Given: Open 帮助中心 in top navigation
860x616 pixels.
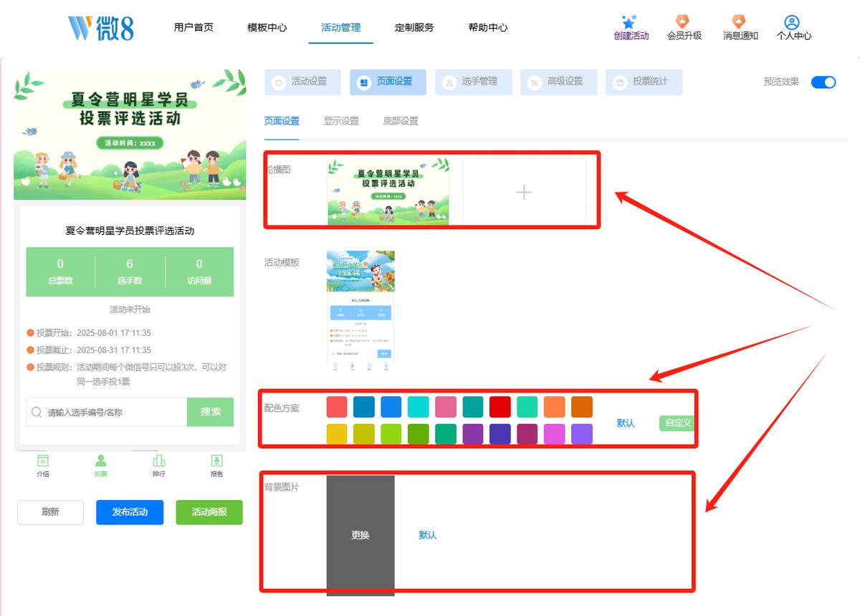Looking at the screenshot, I should (488, 27).
